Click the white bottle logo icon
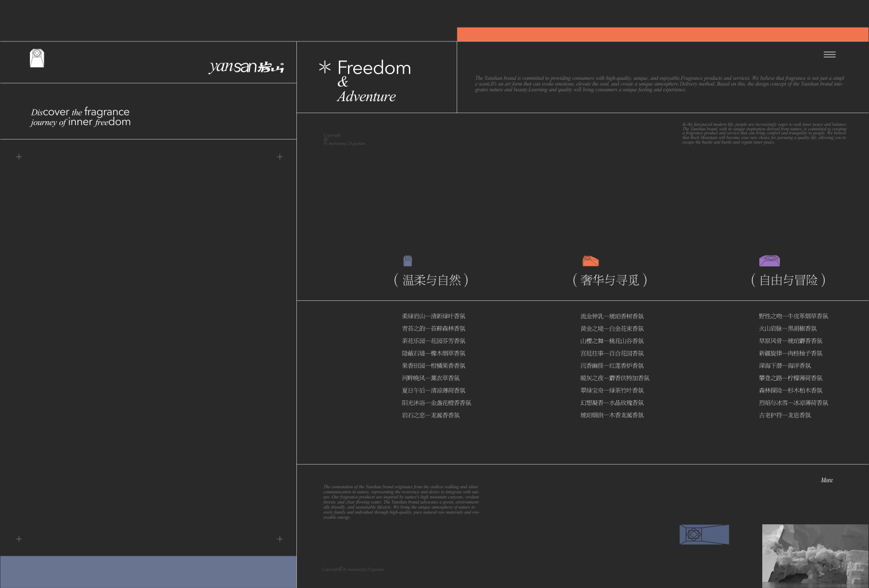 click(x=37, y=58)
